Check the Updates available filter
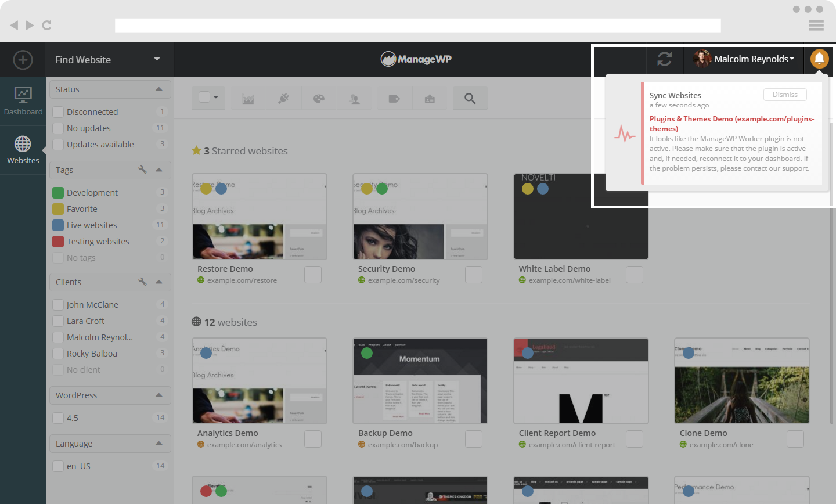Screen dimensions: 836x504 [x=58, y=145]
